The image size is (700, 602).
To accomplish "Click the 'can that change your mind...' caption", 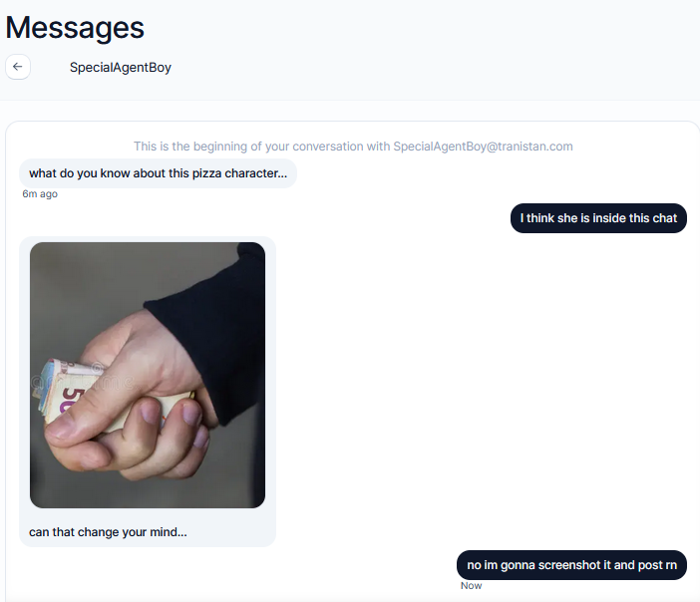I will [x=108, y=532].
